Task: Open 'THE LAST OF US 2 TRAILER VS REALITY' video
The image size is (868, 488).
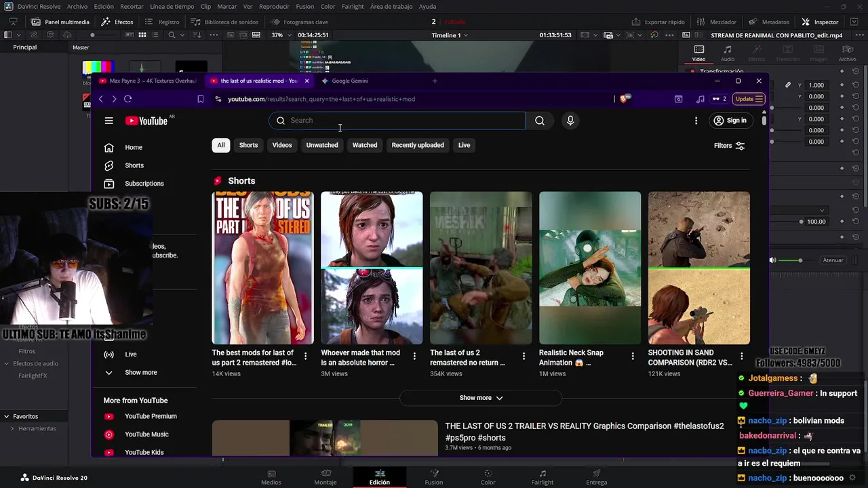Action: (x=585, y=432)
